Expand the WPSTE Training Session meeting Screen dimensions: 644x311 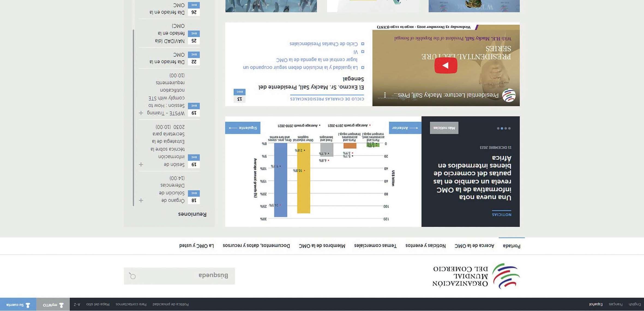[x=141, y=113]
